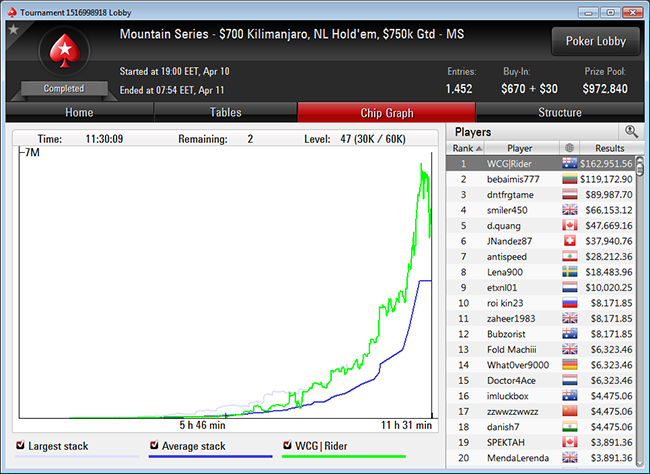650x474 pixels.
Task: Click the prize pool value $972,840
Action: point(605,88)
